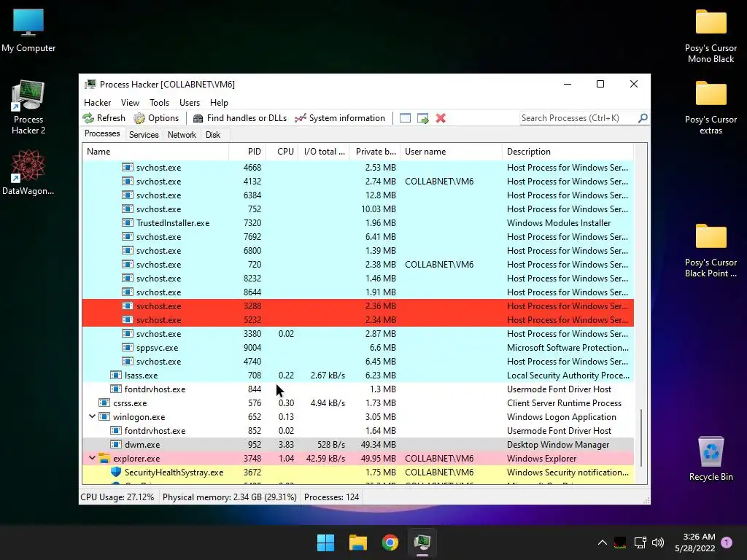Click the find window and thread icon

[422, 118]
